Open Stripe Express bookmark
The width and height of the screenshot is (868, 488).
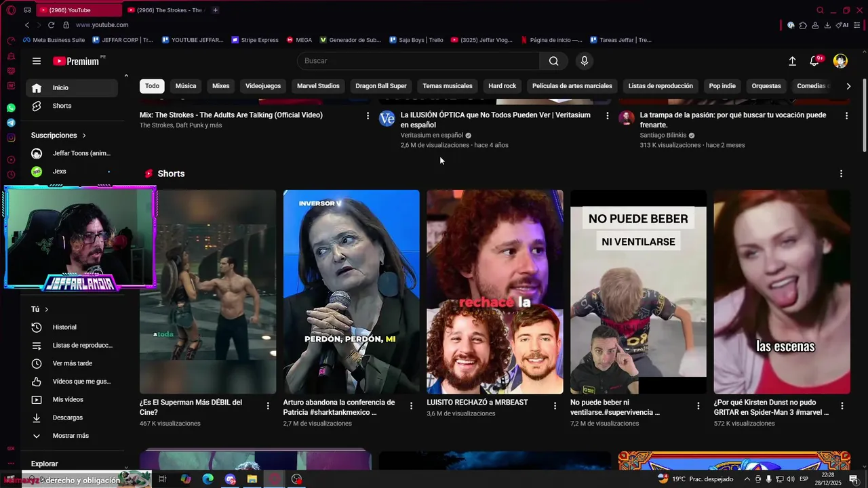[x=255, y=40]
